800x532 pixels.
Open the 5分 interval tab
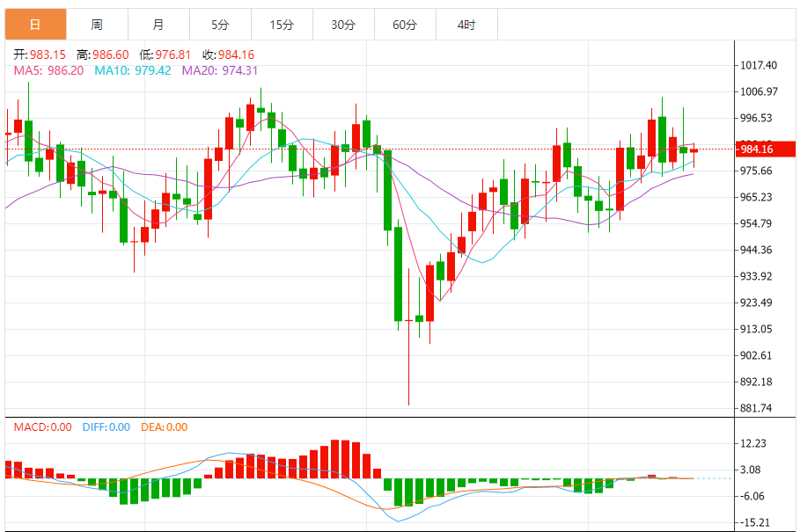[x=220, y=25]
